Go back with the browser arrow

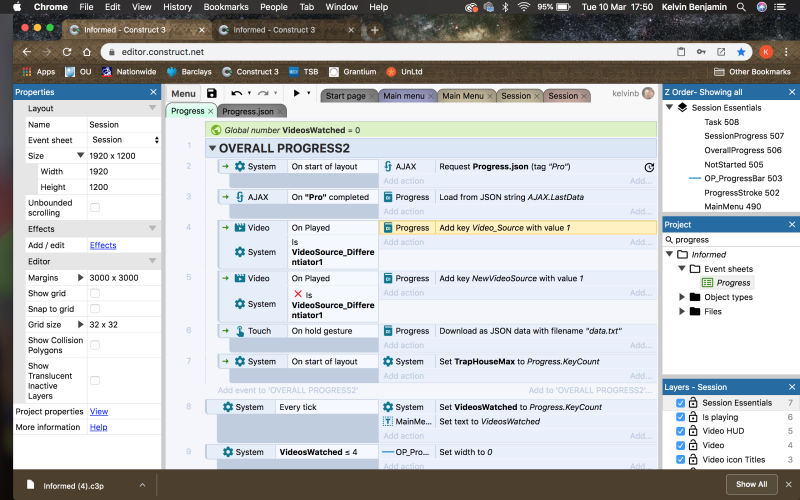coord(27,52)
